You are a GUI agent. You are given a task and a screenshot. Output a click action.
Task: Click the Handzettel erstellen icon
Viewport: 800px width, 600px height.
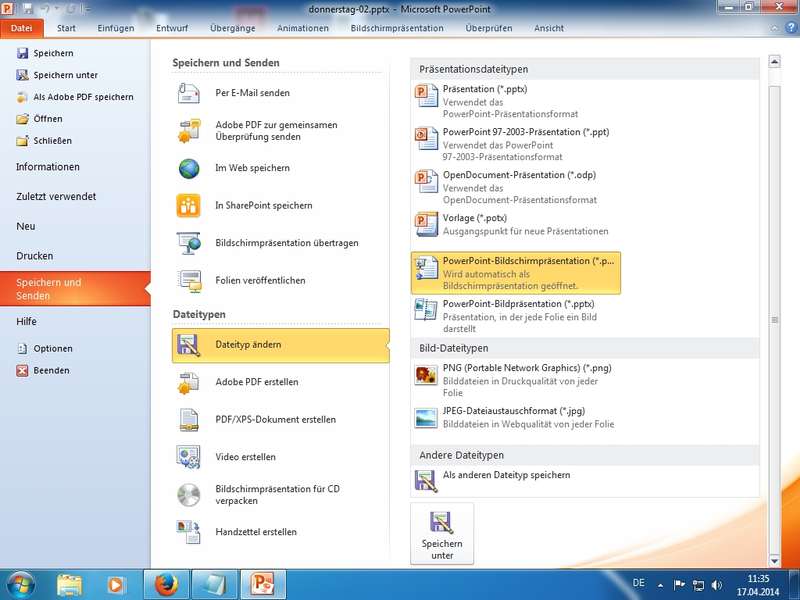[189, 532]
